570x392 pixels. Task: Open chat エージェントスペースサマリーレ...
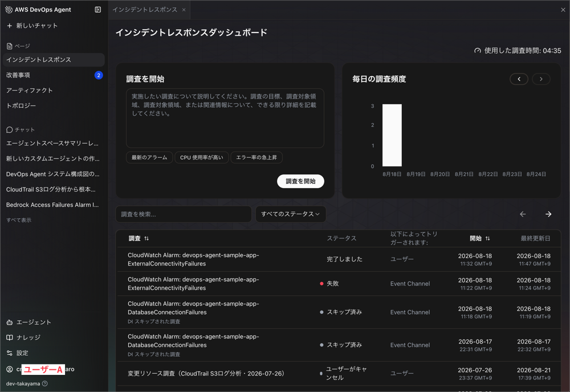[x=52, y=144]
